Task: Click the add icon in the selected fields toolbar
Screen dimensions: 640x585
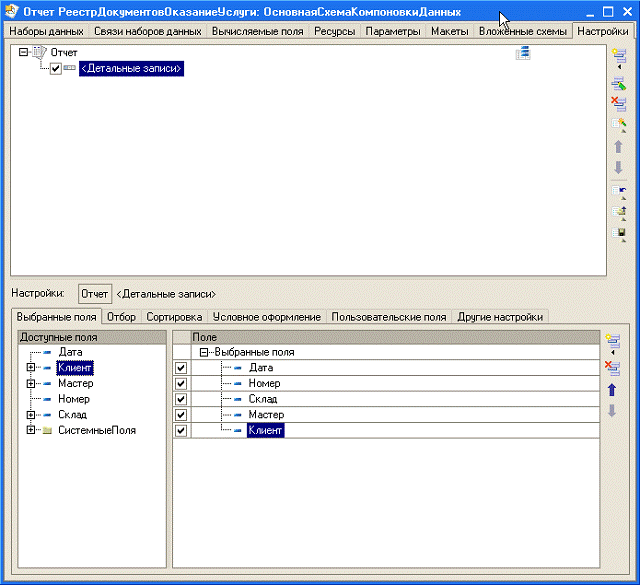Action: pyautogui.click(x=613, y=343)
